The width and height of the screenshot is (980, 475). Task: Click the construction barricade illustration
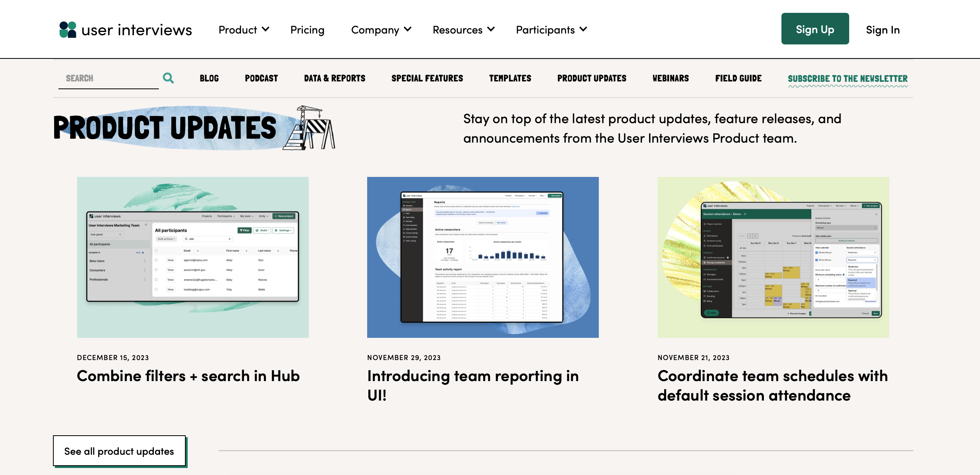pyautogui.click(x=310, y=129)
